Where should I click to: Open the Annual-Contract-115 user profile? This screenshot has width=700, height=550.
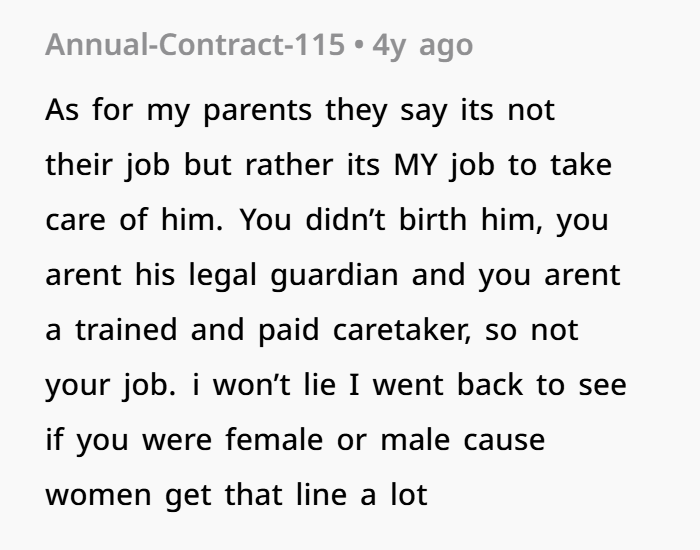point(195,45)
